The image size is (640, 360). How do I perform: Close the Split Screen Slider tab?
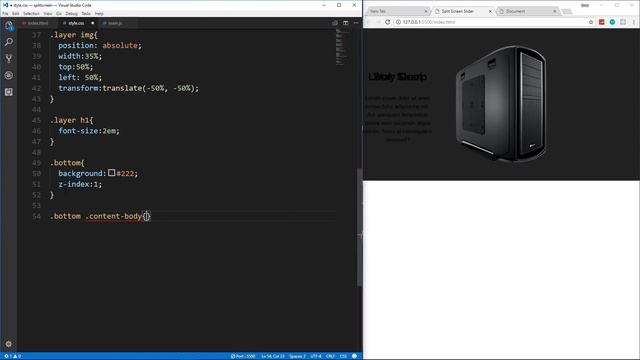pyautogui.click(x=490, y=11)
